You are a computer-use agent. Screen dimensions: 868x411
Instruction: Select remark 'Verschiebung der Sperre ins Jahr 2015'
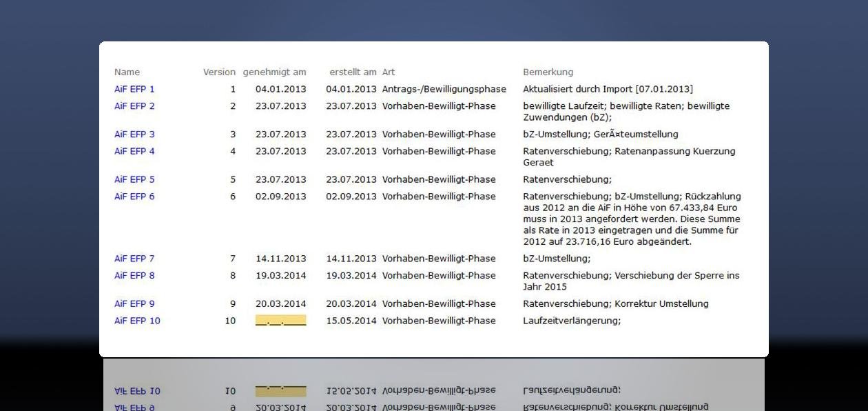coord(631,281)
